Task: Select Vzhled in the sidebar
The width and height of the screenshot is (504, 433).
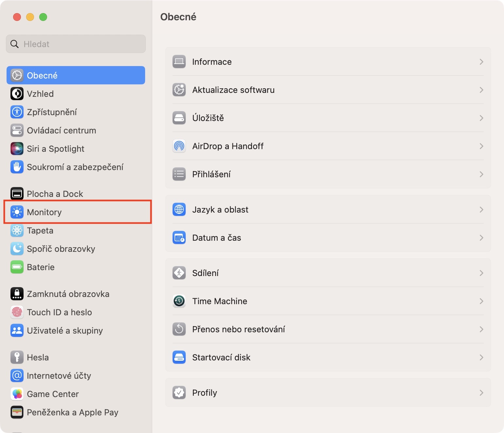Action: click(40, 94)
